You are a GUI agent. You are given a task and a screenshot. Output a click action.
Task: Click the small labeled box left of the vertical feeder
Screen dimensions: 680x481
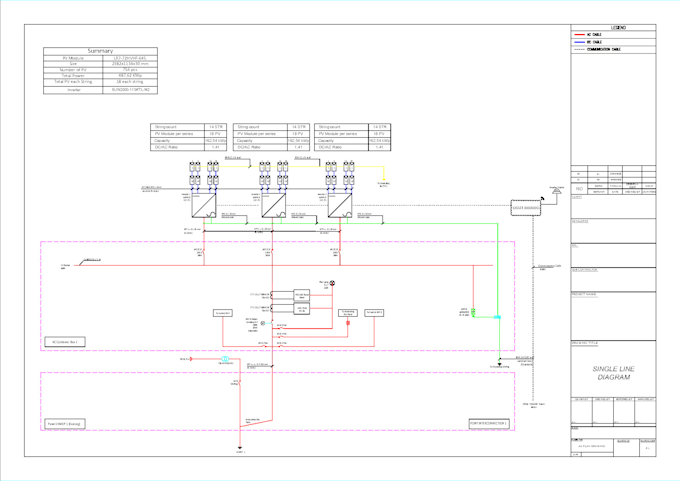pyautogui.click(x=223, y=313)
